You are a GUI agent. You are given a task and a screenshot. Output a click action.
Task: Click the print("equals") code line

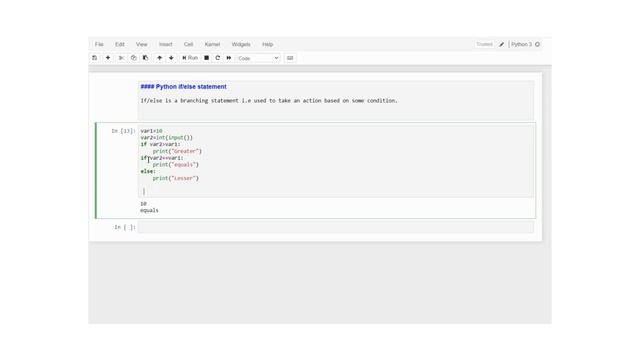tap(176, 164)
